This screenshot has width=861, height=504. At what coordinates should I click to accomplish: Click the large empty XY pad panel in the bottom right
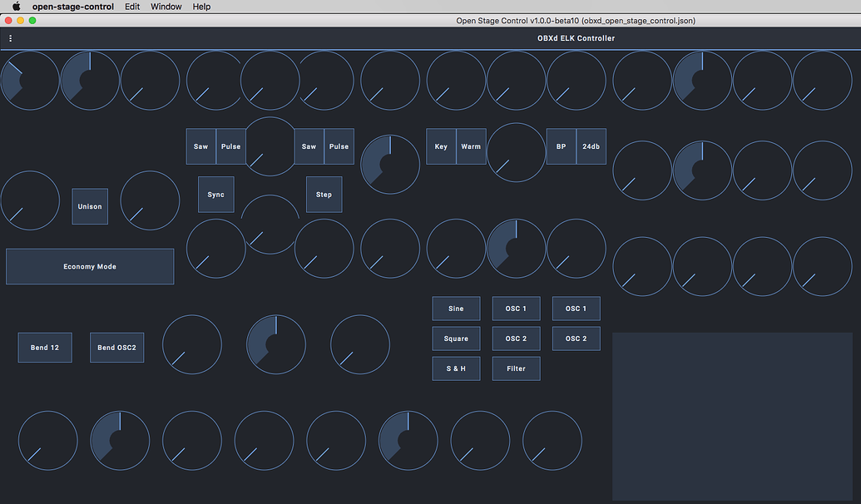click(733, 416)
